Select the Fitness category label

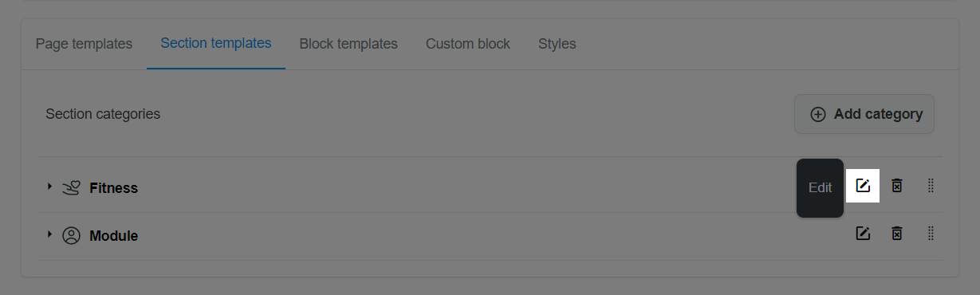coord(113,188)
